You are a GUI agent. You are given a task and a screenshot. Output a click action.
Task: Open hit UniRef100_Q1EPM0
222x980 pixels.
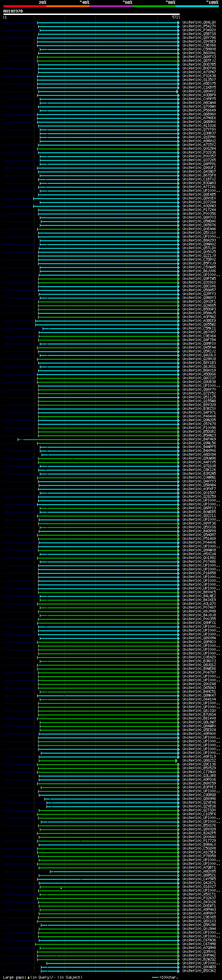click(199, 137)
